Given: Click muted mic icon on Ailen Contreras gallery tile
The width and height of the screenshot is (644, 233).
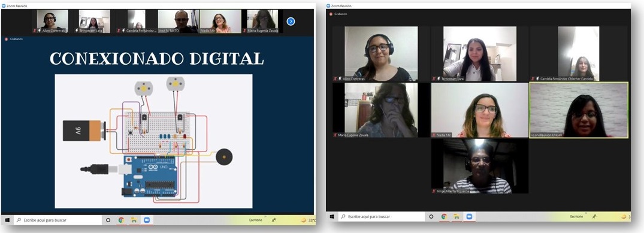Looking at the screenshot, I should (335, 78).
